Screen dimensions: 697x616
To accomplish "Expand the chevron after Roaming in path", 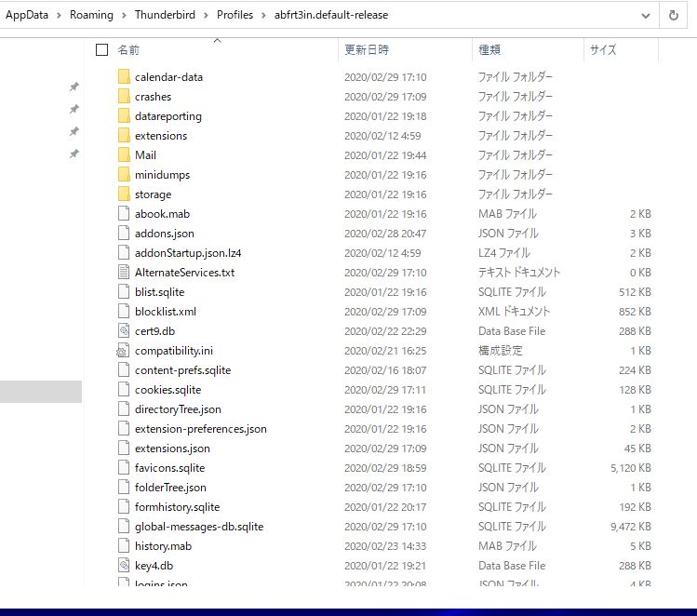I will click(124, 16).
